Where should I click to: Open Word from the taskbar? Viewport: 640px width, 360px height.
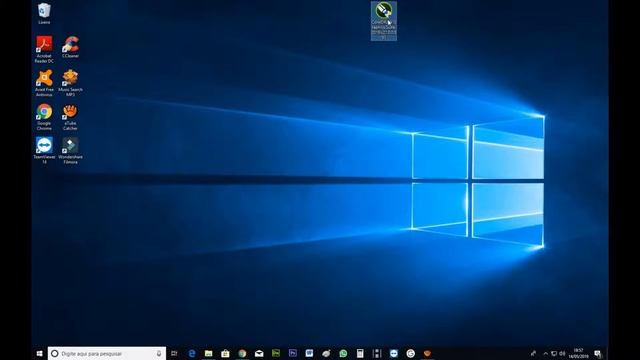(309, 353)
